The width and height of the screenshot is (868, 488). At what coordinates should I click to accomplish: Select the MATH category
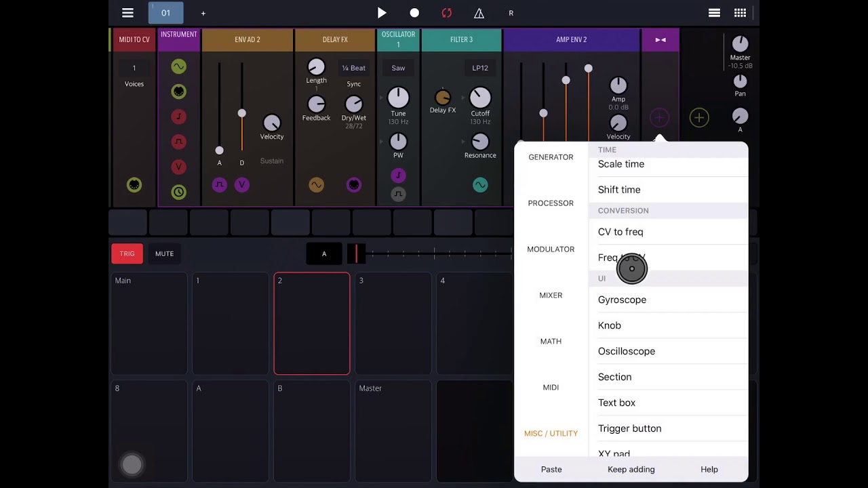(x=551, y=342)
